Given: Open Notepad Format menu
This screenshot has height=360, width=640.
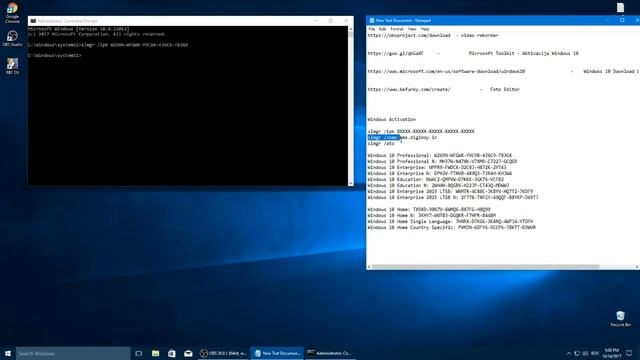Looking at the screenshot, I should [x=397, y=29].
